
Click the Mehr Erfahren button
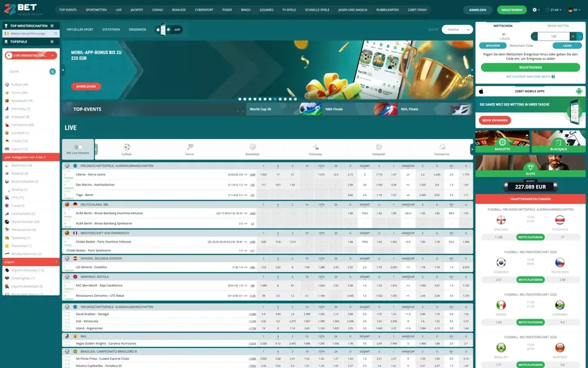point(495,121)
